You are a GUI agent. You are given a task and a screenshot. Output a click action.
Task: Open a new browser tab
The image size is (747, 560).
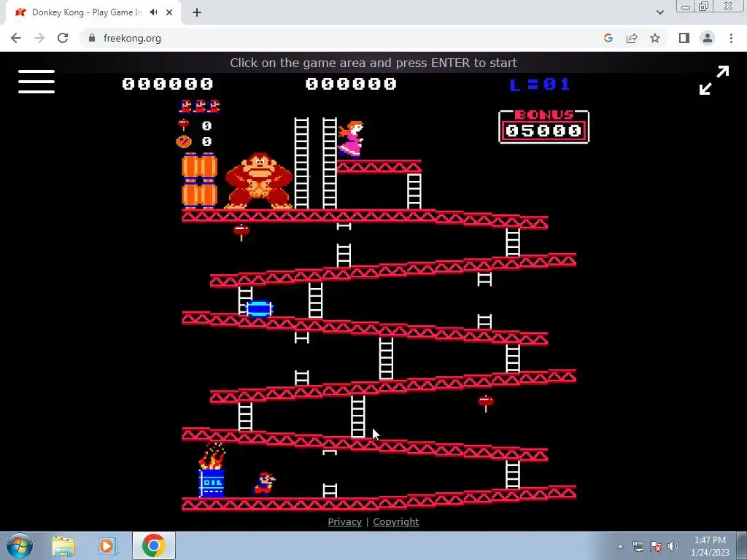coord(197,12)
